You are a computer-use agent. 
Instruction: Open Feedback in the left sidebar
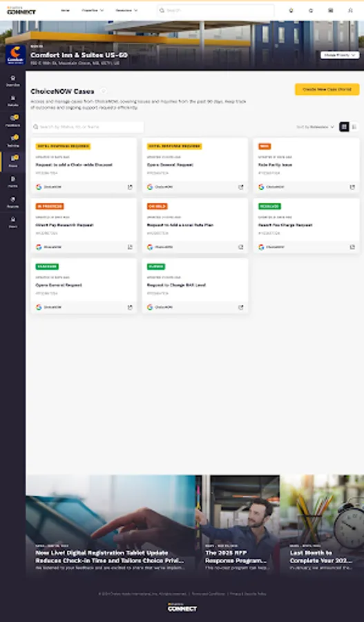click(x=12, y=120)
